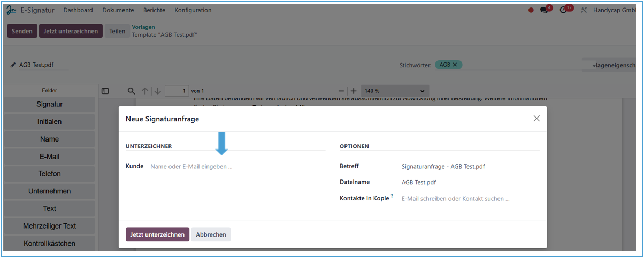
Task: Go to next page with down arrow
Action: click(158, 91)
